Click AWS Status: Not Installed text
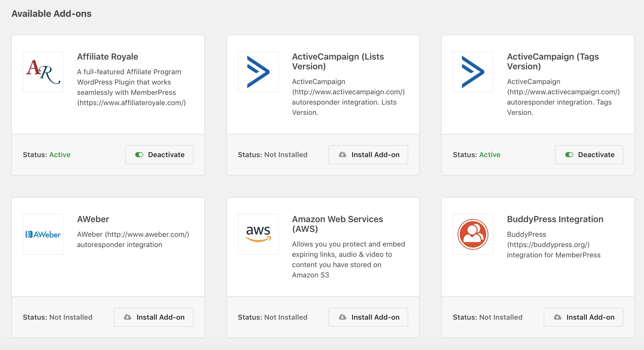 click(x=273, y=317)
